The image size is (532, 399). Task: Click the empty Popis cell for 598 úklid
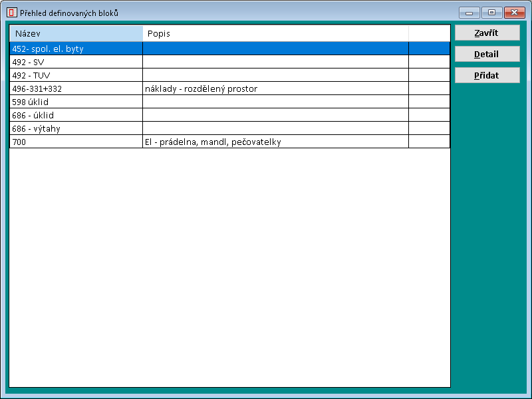pyautogui.click(x=275, y=102)
